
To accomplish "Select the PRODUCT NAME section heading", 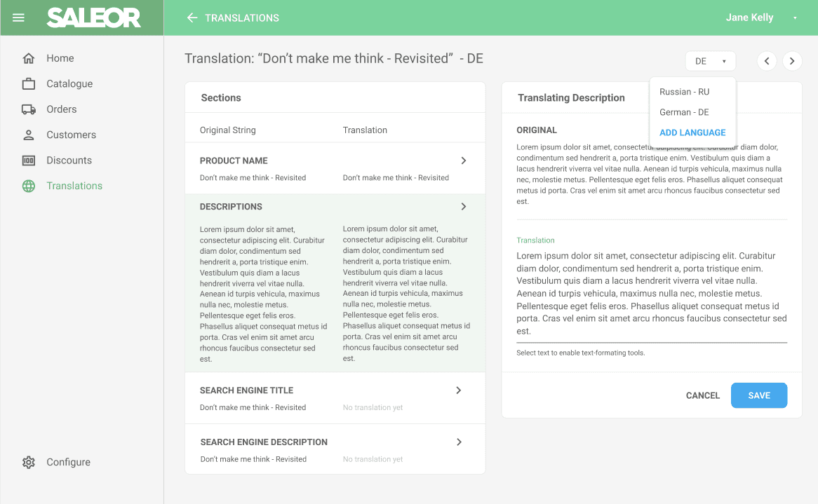I will tap(234, 161).
